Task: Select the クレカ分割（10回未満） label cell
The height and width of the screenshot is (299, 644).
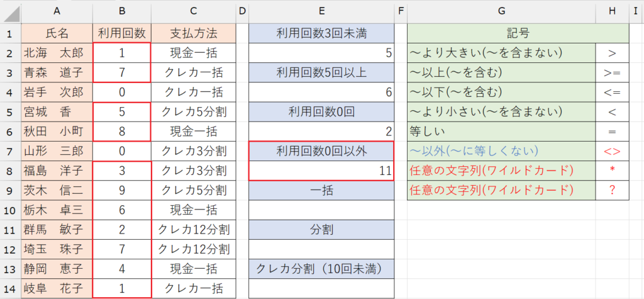Action: tap(321, 269)
